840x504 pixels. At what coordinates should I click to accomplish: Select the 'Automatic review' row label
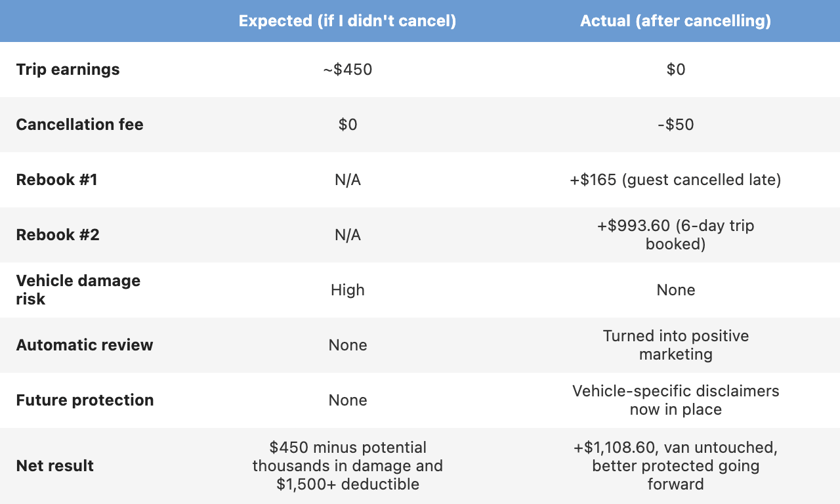tap(85, 345)
